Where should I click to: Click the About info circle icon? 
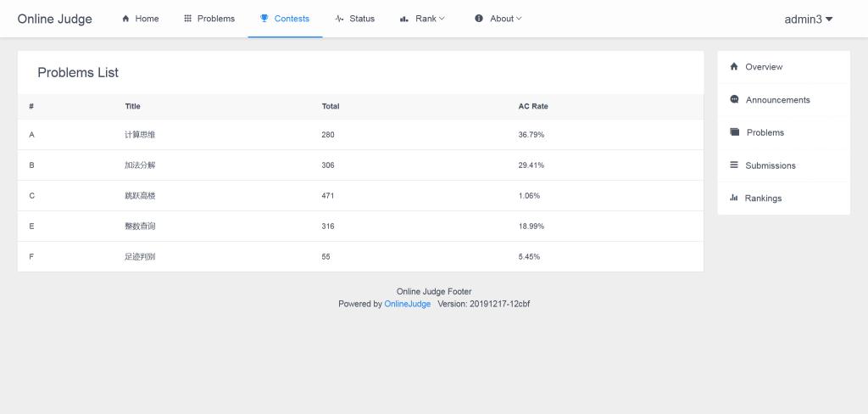click(x=479, y=19)
